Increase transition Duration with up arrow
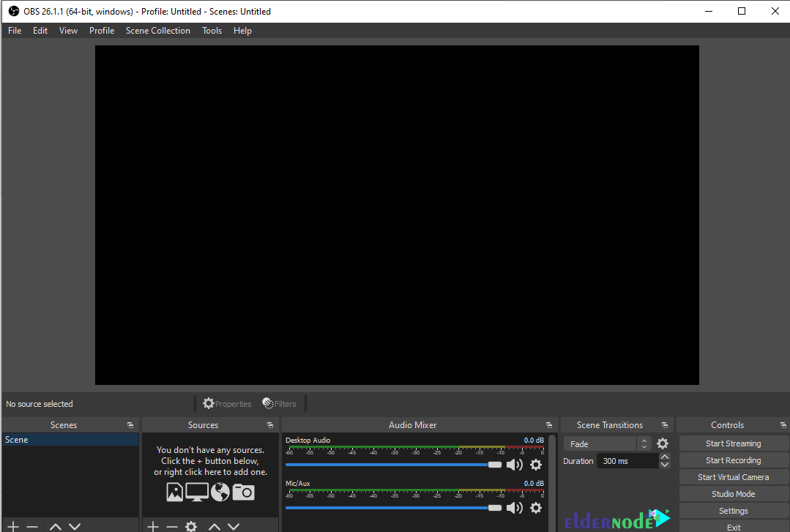Screen dimensions: 790x532 click(x=665, y=457)
